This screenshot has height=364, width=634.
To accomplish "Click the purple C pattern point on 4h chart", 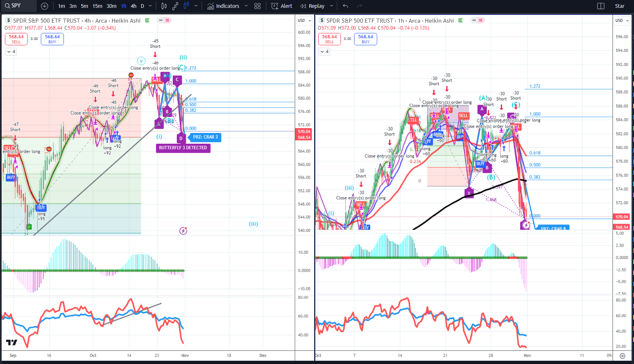I will pyautogui.click(x=177, y=80).
